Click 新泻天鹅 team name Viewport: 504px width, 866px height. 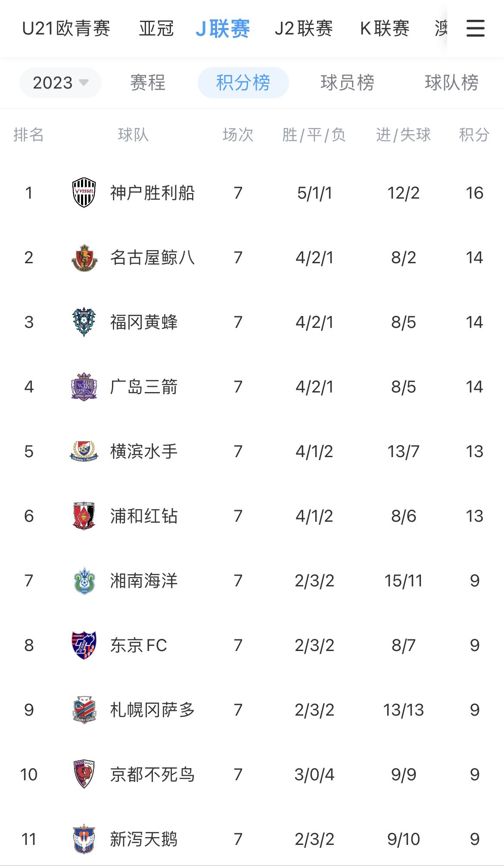point(143,839)
